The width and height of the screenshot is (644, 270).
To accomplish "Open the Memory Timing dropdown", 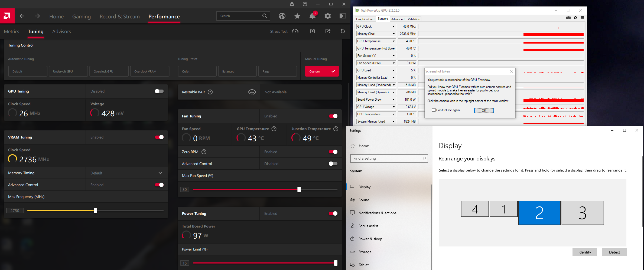I will (127, 173).
